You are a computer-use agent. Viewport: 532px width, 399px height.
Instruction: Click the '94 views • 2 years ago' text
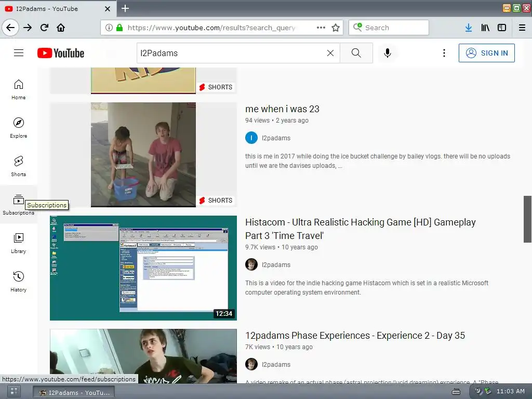tap(277, 120)
